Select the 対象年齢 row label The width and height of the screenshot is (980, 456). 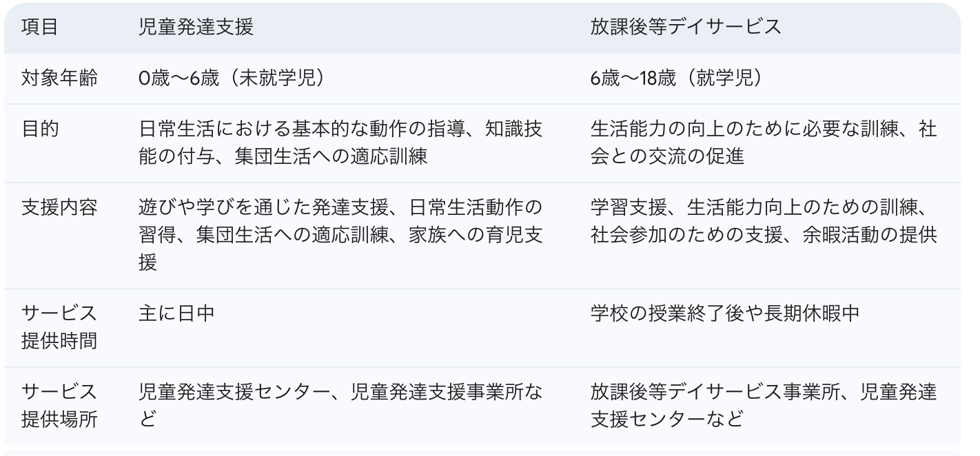coord(59,79)
